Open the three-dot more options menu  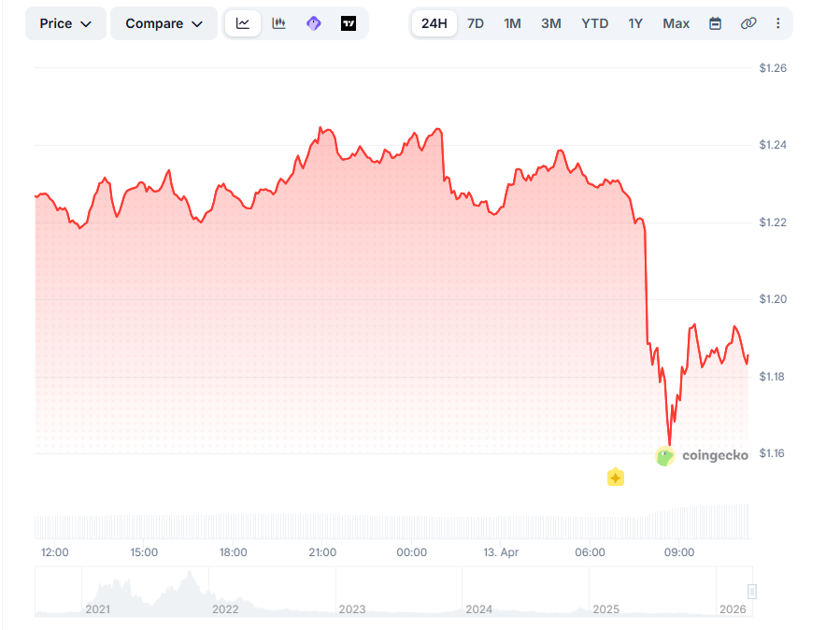point(778,23)
